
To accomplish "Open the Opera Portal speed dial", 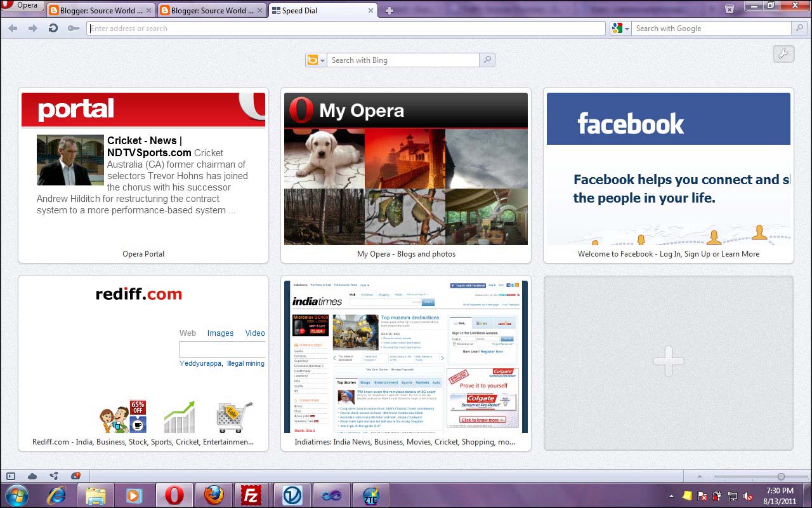I will [x=143, y=175].
